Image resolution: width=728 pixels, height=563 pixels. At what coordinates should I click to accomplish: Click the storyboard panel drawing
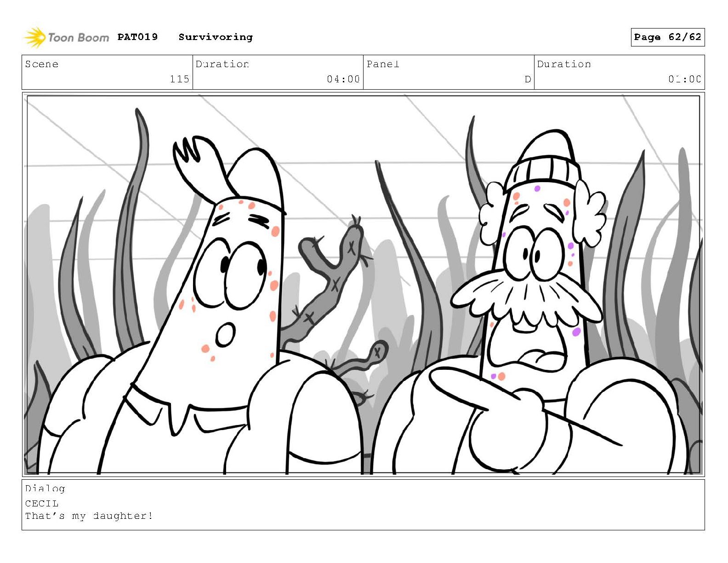coord(363,284)
